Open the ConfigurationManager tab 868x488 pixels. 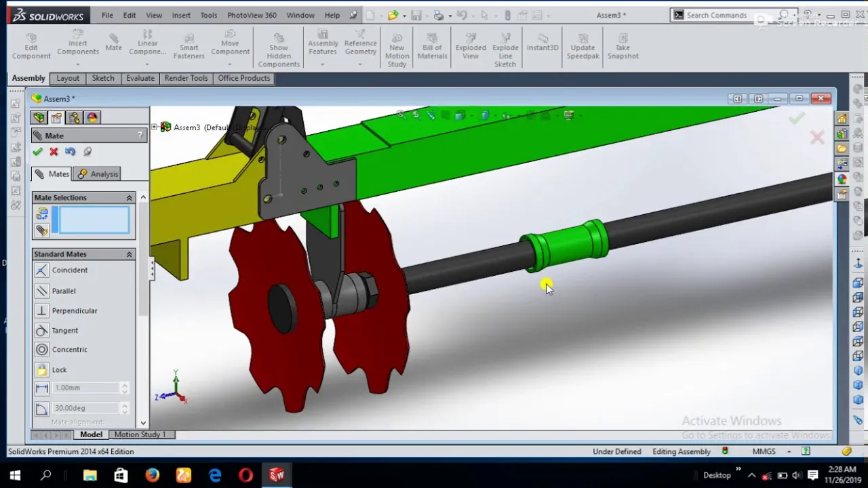(74, 118)
